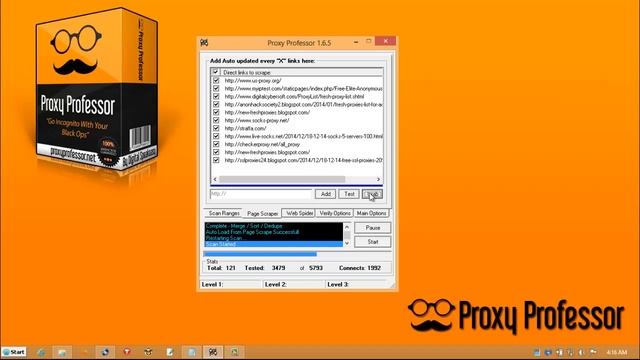
Task: Click the blue scan progress bar
Action: click(x=260, y=254)
